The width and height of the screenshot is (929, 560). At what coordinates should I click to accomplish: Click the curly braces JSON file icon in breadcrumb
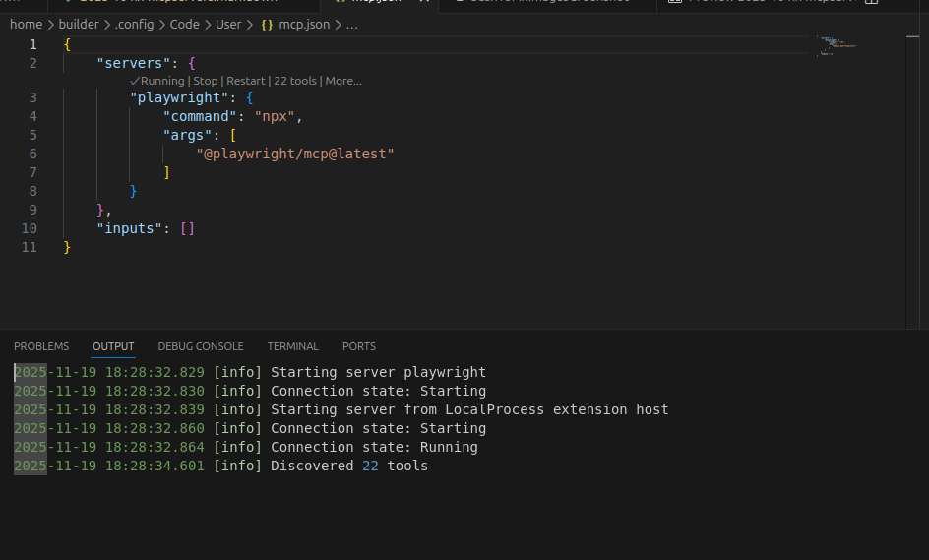267,24
